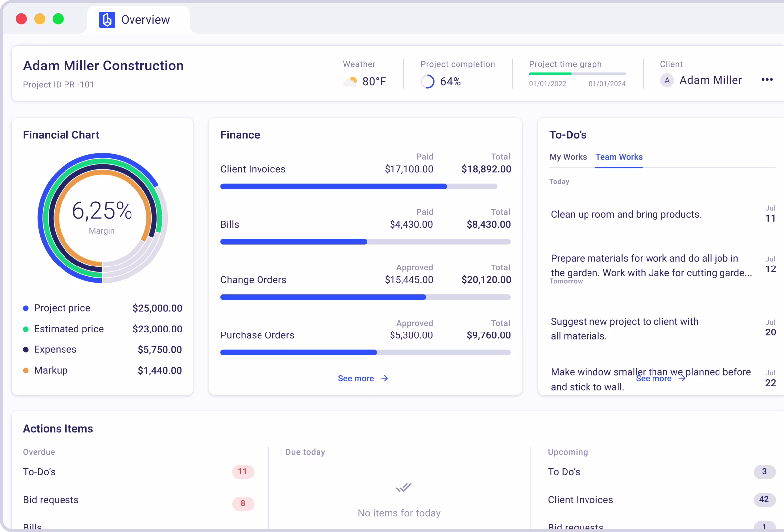Open task 'Prepare materials for work' dated Jul 12

(651, 266)
